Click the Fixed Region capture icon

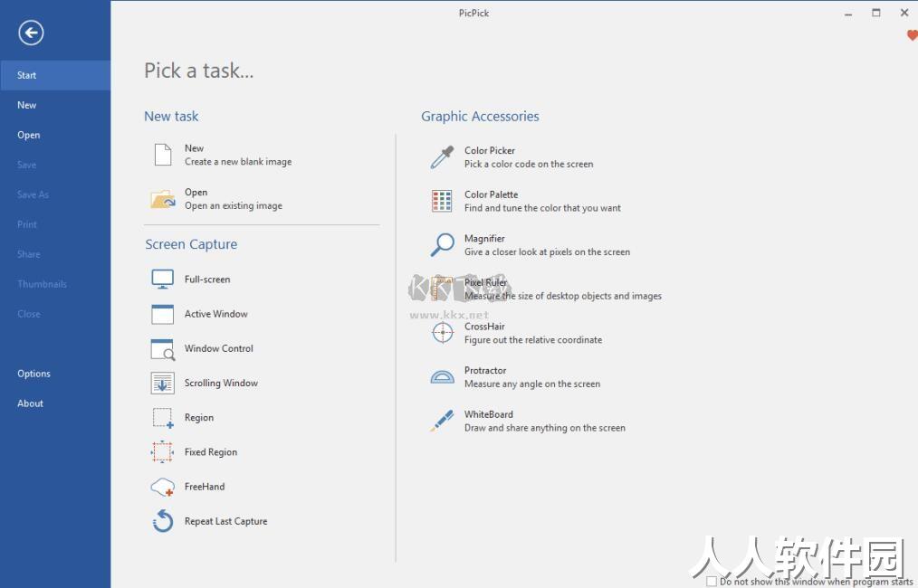162,451
